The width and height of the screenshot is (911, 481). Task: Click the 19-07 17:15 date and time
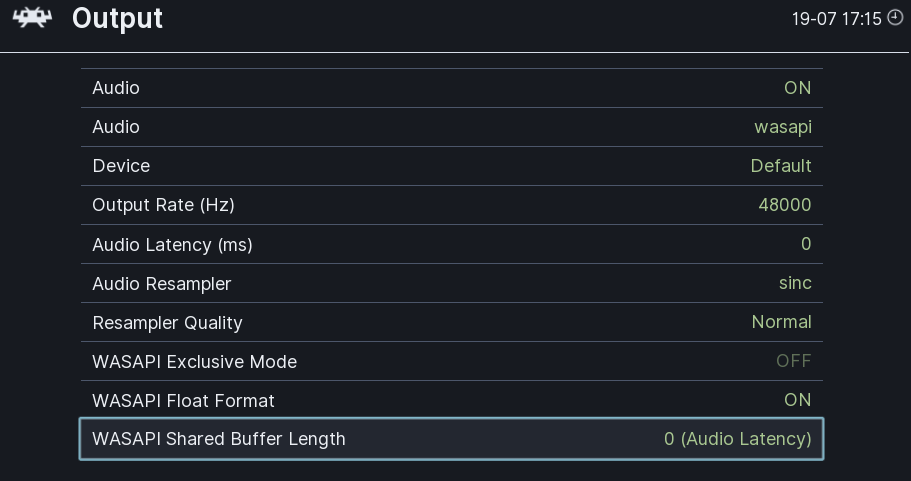[x=837, y=19]
